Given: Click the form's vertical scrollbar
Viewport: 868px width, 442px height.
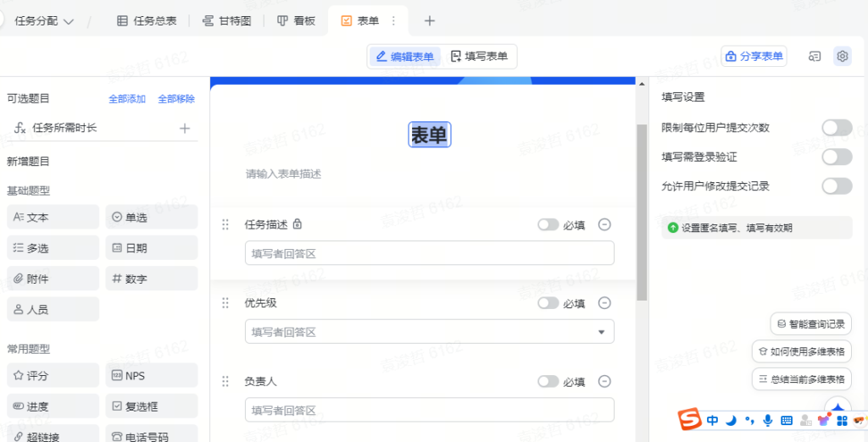Looking at the screenshot, I should pos(642,212).
